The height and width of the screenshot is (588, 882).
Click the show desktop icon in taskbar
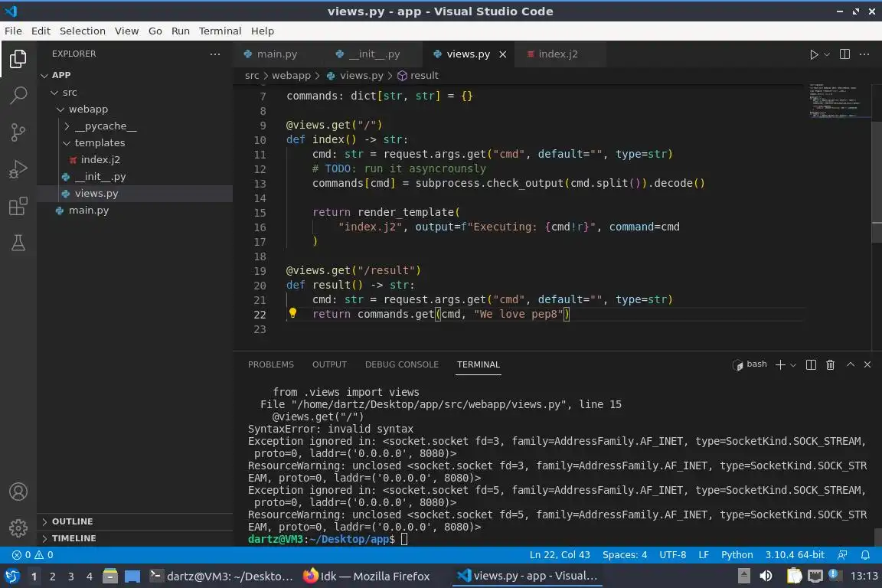132,576
